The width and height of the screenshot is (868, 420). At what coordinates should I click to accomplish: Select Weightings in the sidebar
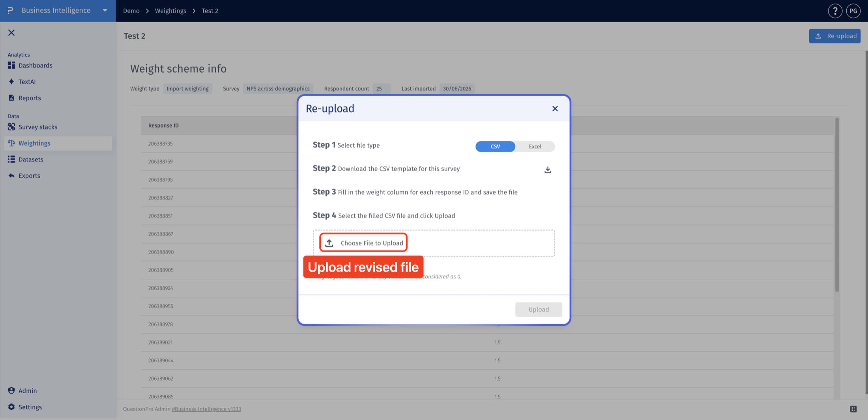click(x=58, y=143)
